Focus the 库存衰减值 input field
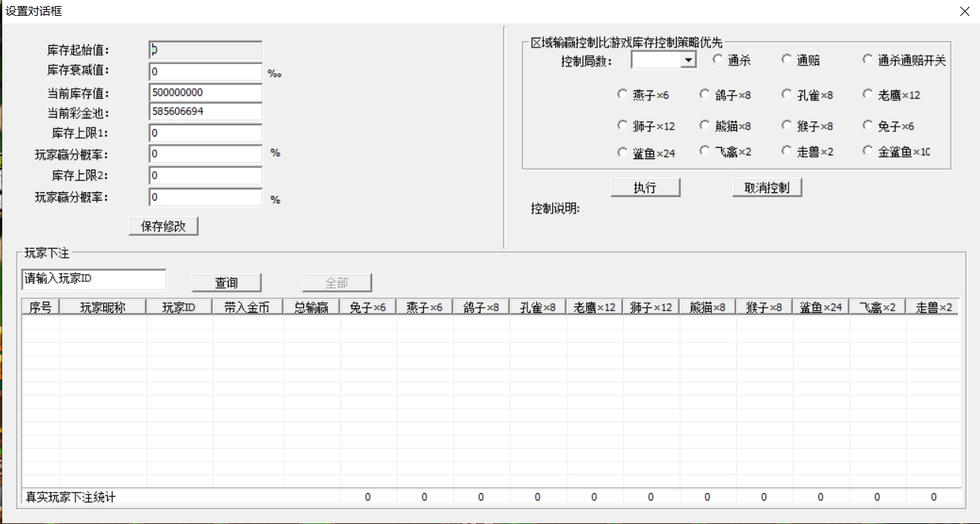 [205, 72]
